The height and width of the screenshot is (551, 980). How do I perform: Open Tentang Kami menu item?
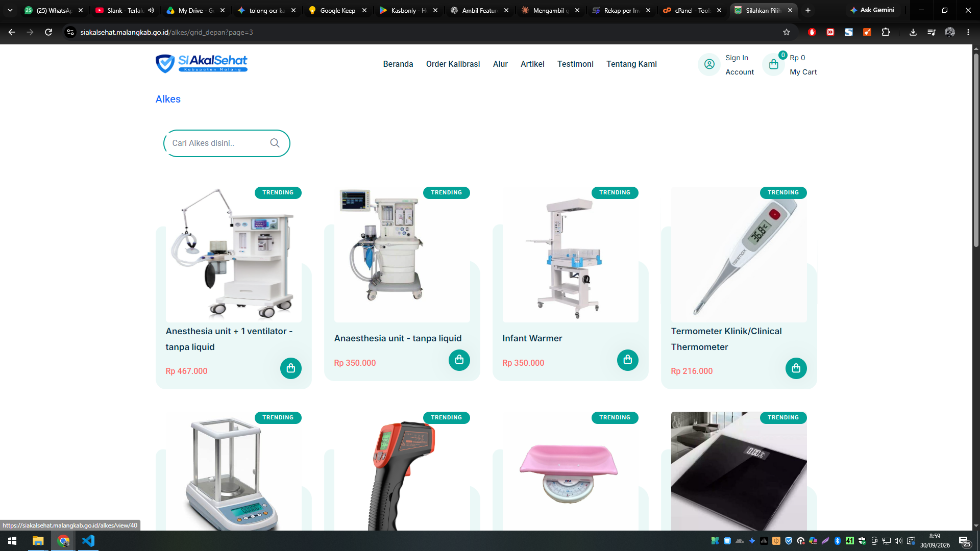point(631,64)
